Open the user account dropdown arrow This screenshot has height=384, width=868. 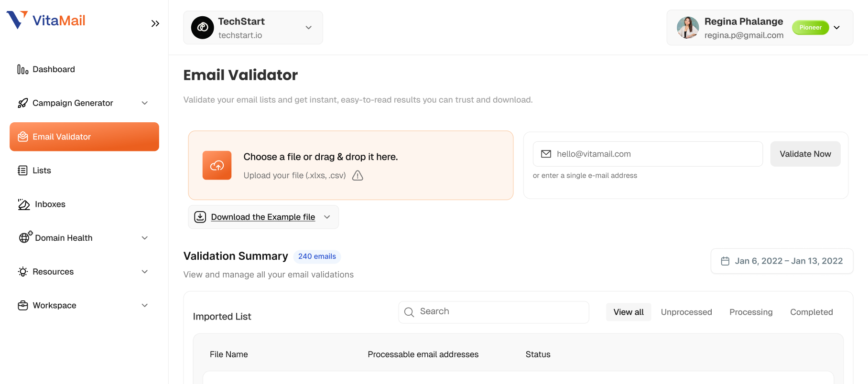click(x=837, y=28)
